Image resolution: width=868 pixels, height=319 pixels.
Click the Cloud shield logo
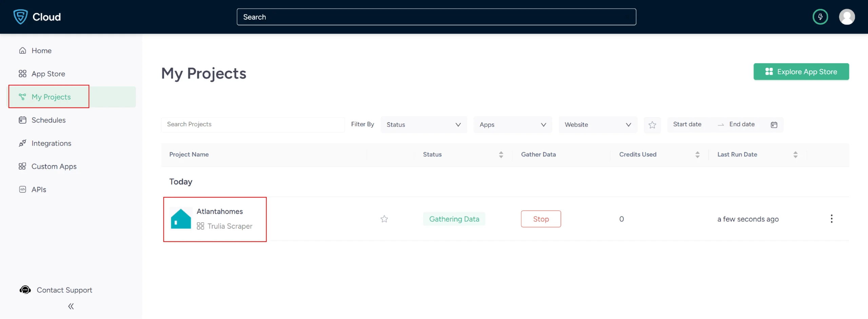tap(20, 17)
